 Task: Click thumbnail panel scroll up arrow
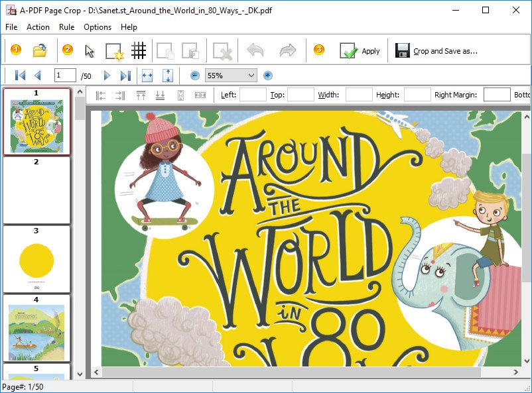[80, 92]
